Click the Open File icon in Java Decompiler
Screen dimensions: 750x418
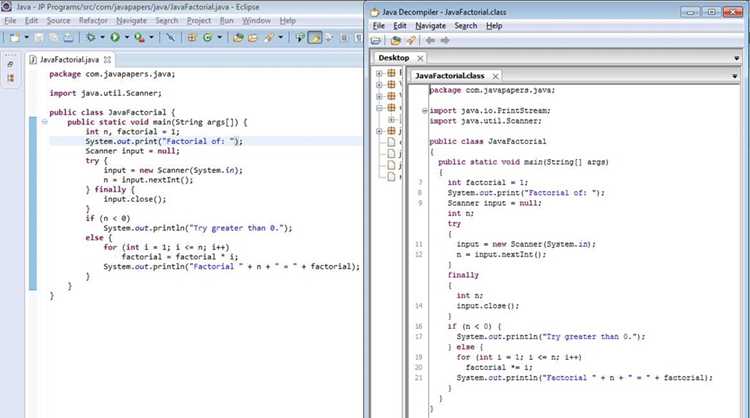[376, 41]
